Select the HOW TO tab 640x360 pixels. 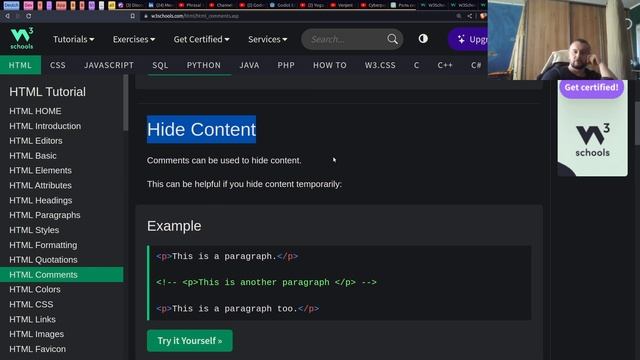[330, 65]
